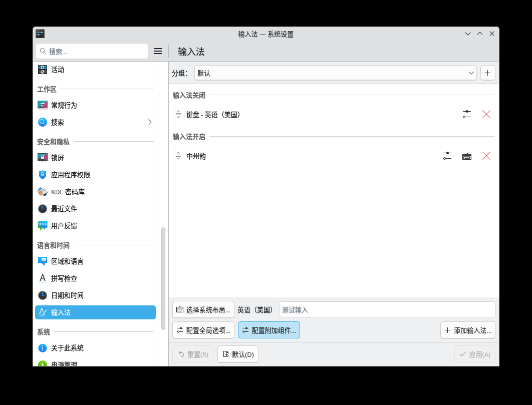Click the 配置附加组件... button

point(269,330)
